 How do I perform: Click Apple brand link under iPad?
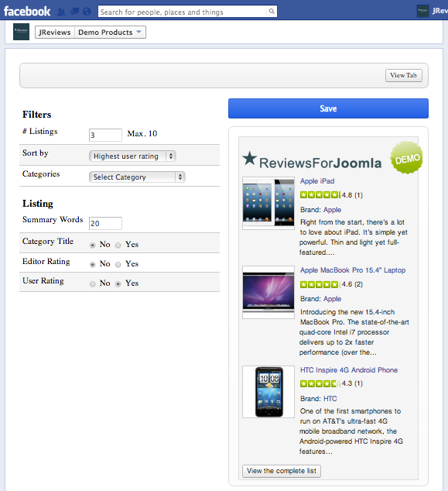pyautogui.click(x=332, y=210)
